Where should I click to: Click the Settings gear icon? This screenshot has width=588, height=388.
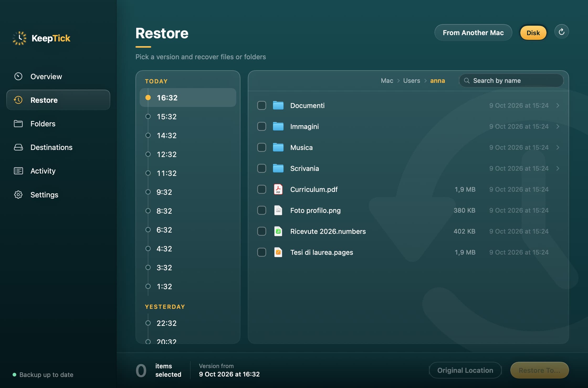point(18,195)
